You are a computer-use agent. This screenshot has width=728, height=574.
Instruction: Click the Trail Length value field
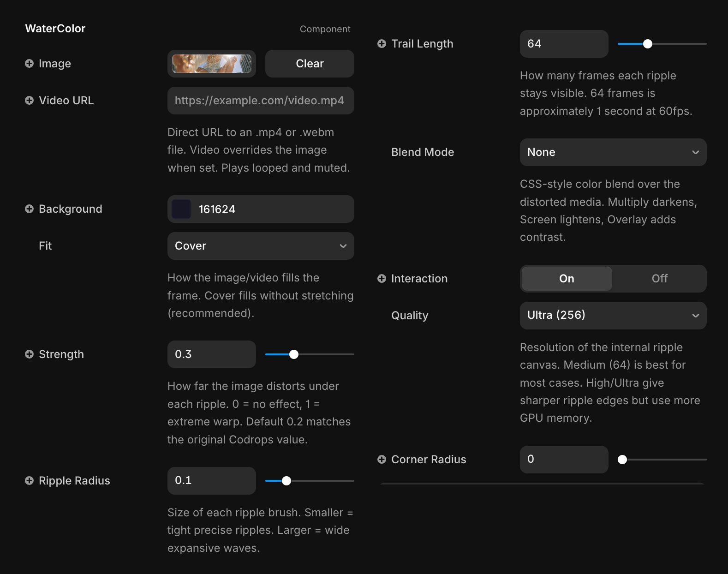pos(564,44)
